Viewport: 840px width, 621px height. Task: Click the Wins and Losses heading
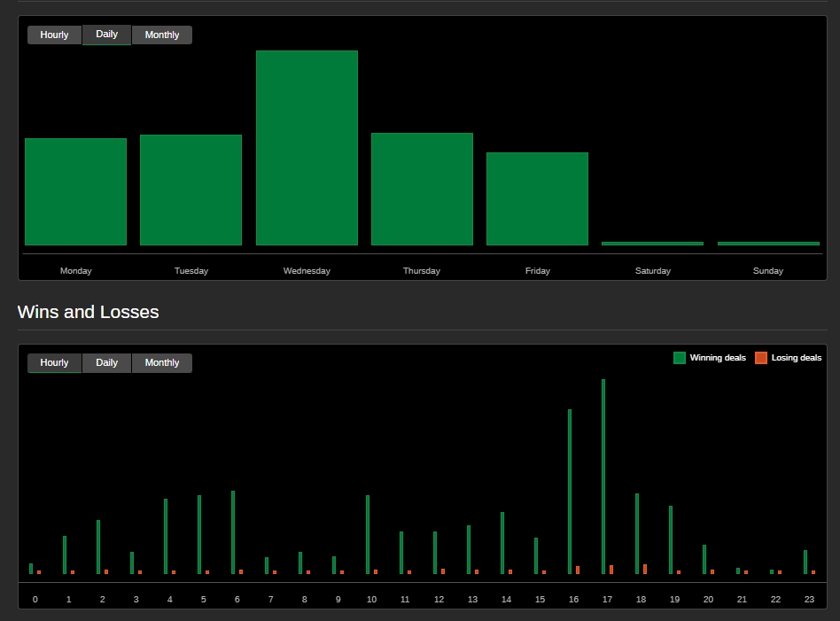(x=88, y=312)
